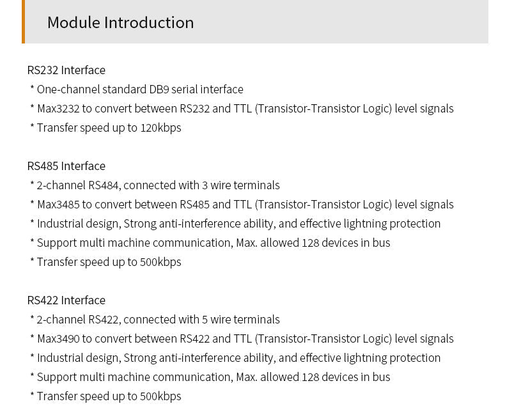Image resolution: width=505 pixels, height=420 pixels.
Task: Click the multi machine communication line under RS422
Action: 210,377
